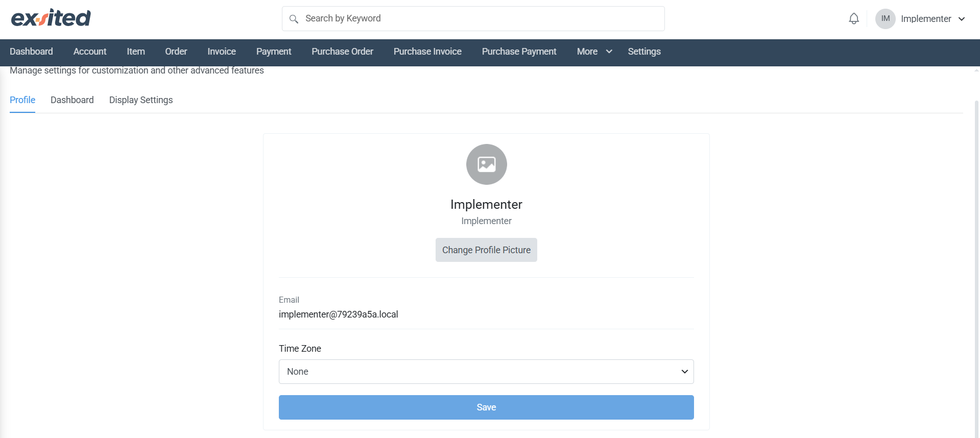Screen dimensions: 980x438
Task: Expand the Implementer user menu chevron
Action: click(x=962, y=19)
